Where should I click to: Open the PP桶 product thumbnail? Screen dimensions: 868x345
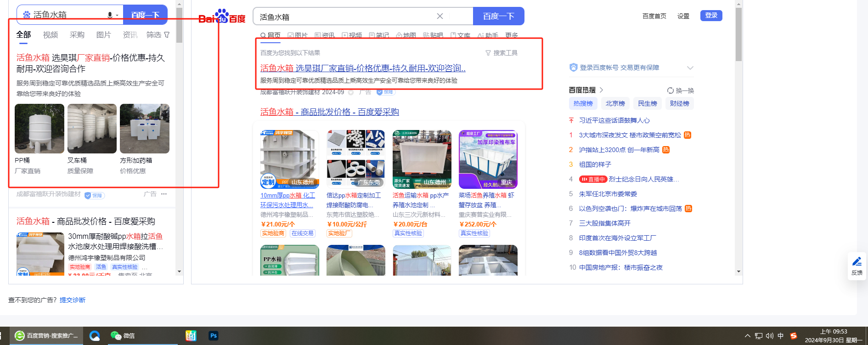[x=39, y=129]
